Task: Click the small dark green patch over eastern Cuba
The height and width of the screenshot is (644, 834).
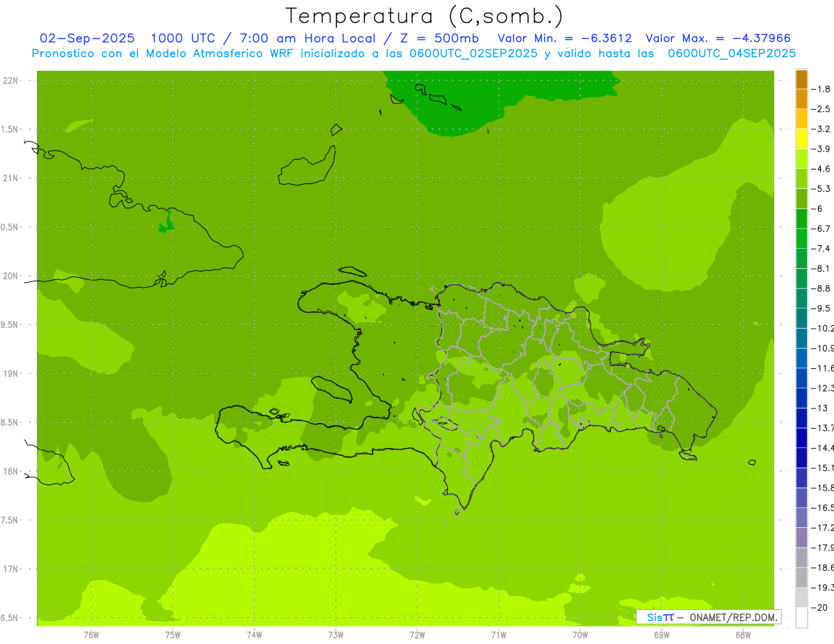Action: click(166, 223)
